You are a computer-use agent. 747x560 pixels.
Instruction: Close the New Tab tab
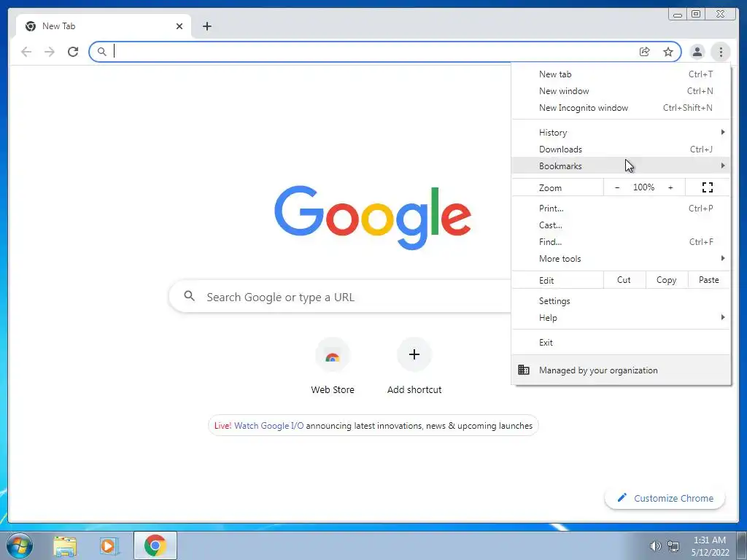(x=179, y=26)
